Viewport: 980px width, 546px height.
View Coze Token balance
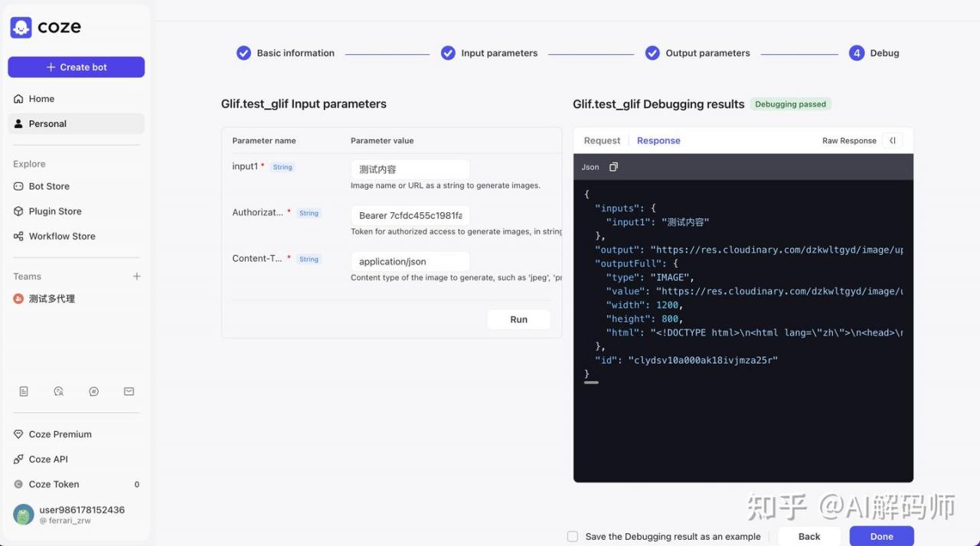click(76, 484)
